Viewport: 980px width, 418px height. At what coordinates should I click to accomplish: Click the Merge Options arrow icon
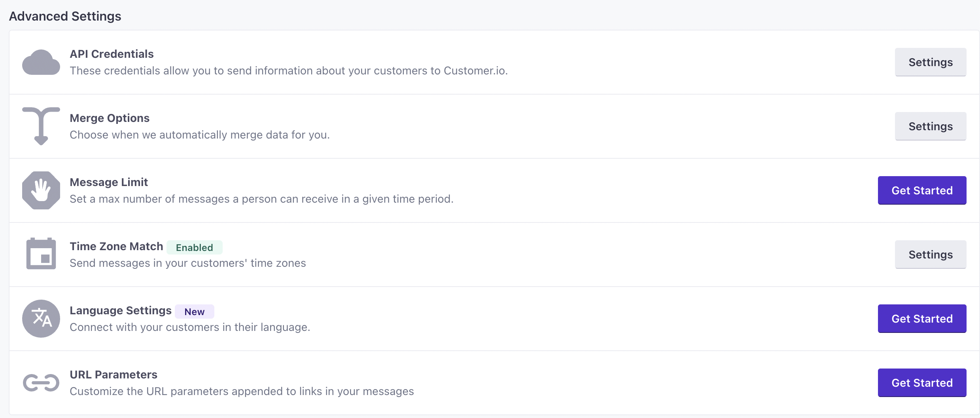(x=41, y=126)
